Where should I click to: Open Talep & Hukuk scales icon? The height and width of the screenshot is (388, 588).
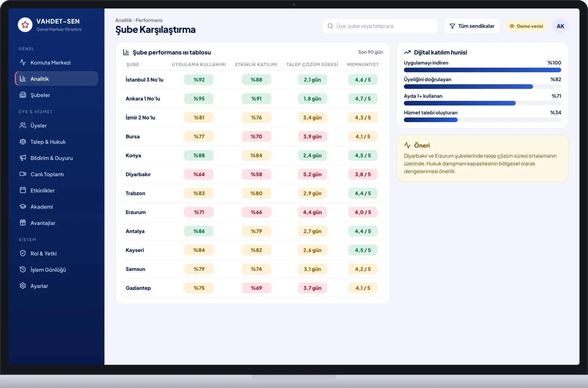coord(23,142)
